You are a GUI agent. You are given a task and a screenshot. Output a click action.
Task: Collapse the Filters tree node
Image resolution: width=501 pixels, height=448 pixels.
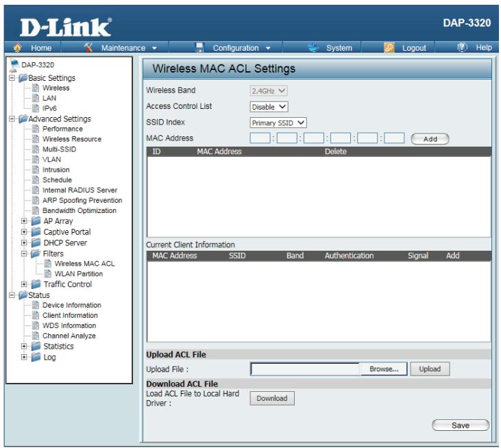[x=24, y=253]
